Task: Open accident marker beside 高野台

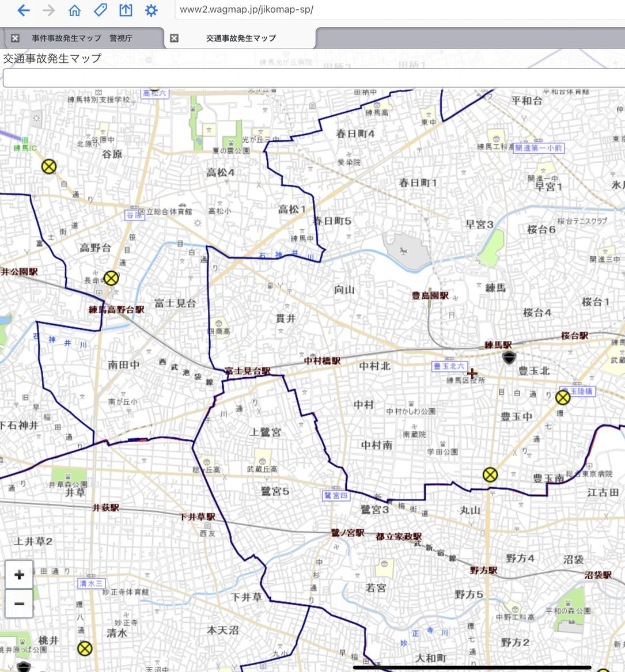Action: [111, 279]
